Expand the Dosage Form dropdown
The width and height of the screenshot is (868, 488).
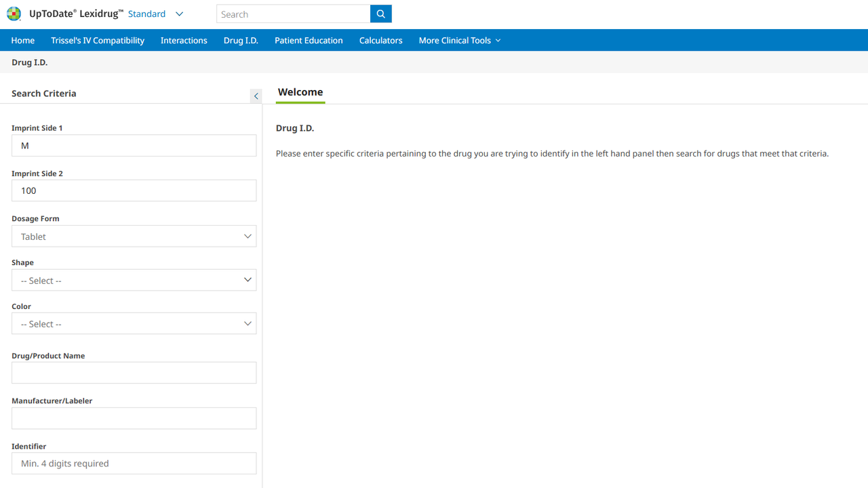134,237
